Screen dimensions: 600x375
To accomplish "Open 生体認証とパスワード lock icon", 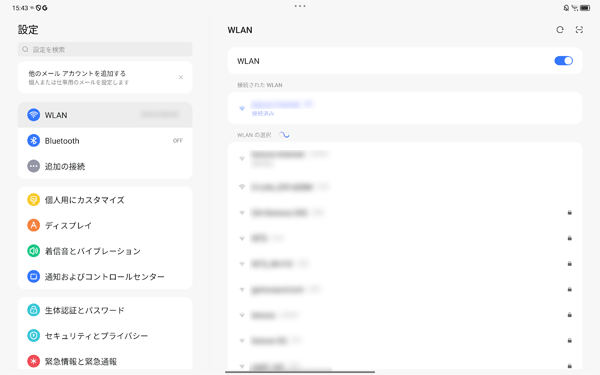I will pyautogui.click(x=33, y=310).
